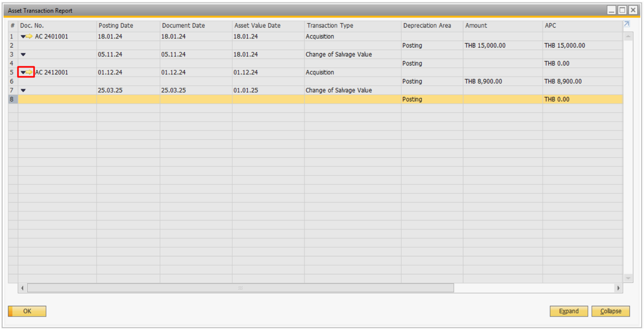
Task: Collapse row 1 acquisition triangle
Action: click(23, 37)
